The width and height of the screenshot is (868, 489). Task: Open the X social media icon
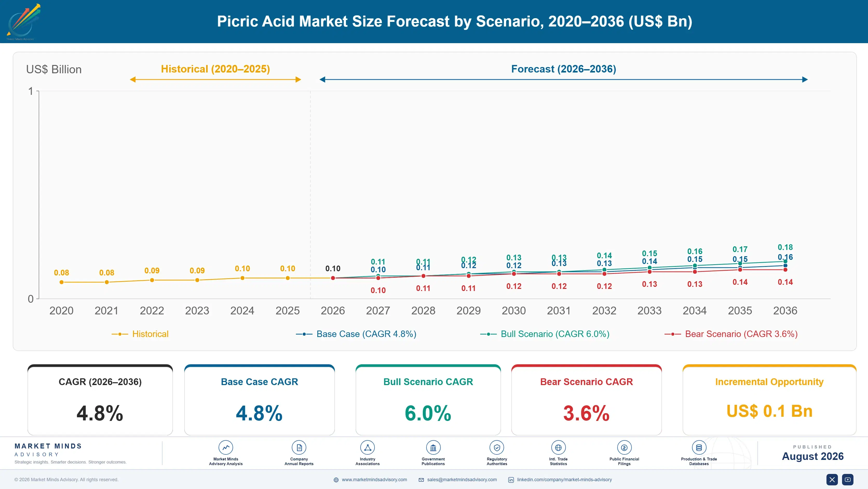tap(832, 480)
